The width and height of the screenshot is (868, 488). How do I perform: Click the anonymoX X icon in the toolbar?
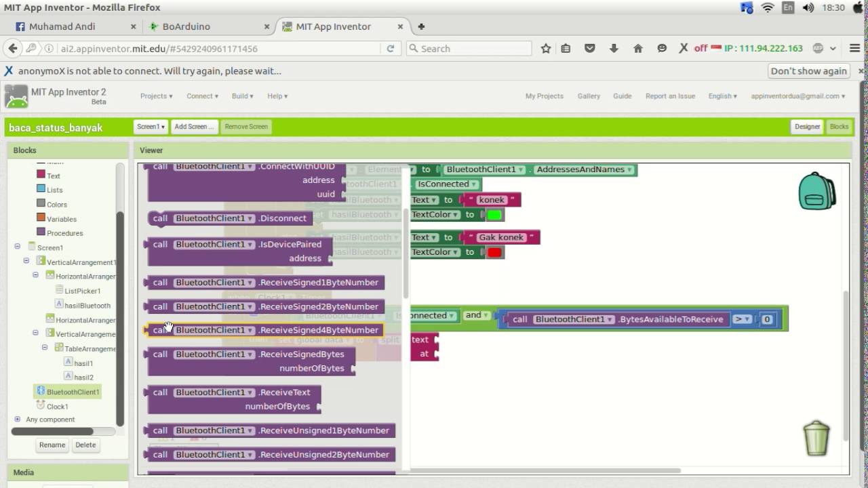[x=684, y=48]
